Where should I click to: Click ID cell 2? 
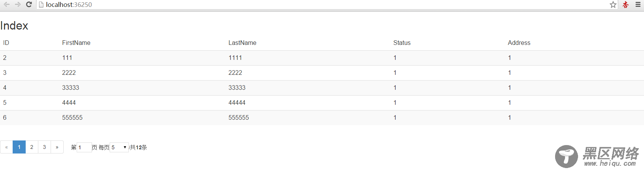[x=5, y=58]
